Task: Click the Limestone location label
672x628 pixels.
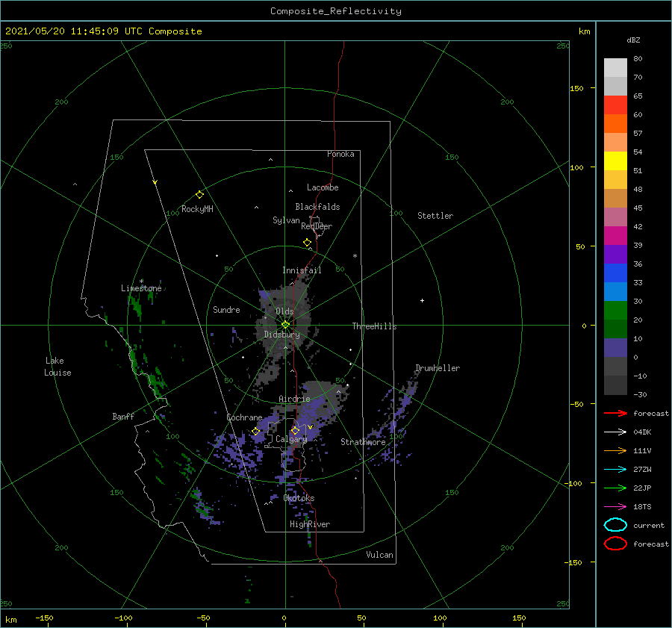Action: pyautogui.click(x=141, y=288)
